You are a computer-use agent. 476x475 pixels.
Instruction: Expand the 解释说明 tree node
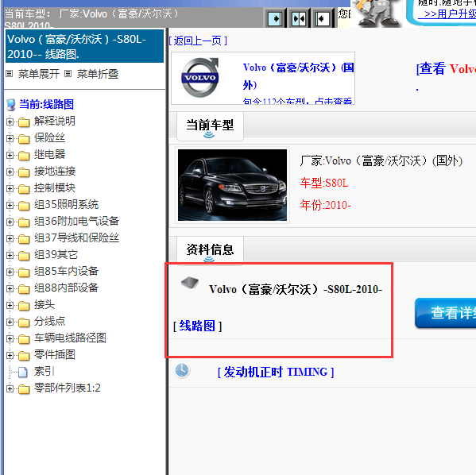(x=10, y=122)
